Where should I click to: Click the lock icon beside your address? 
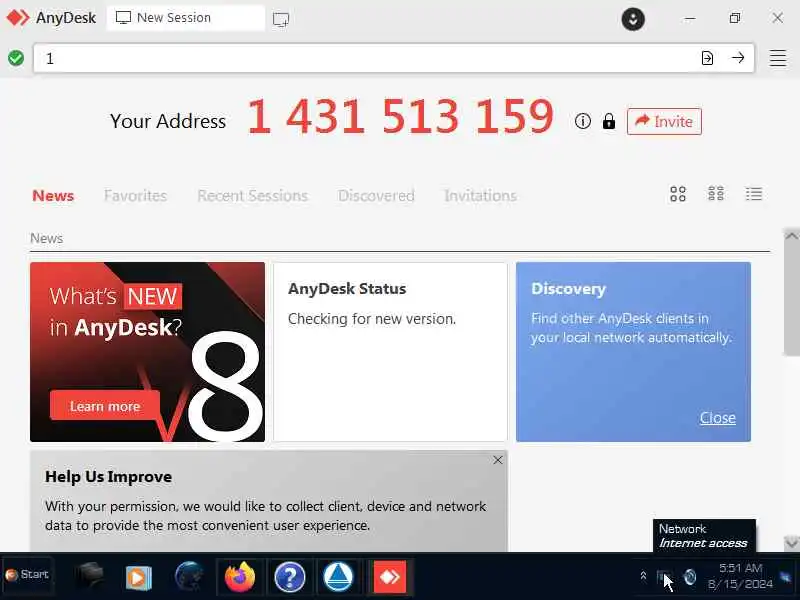(x=609, y=121)
